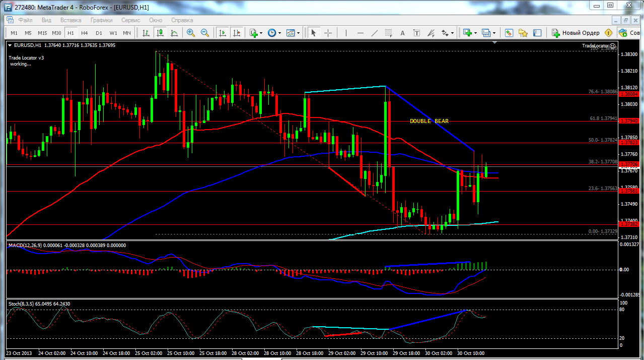
Task: Open the Справка menu
Action: [182, 20]
